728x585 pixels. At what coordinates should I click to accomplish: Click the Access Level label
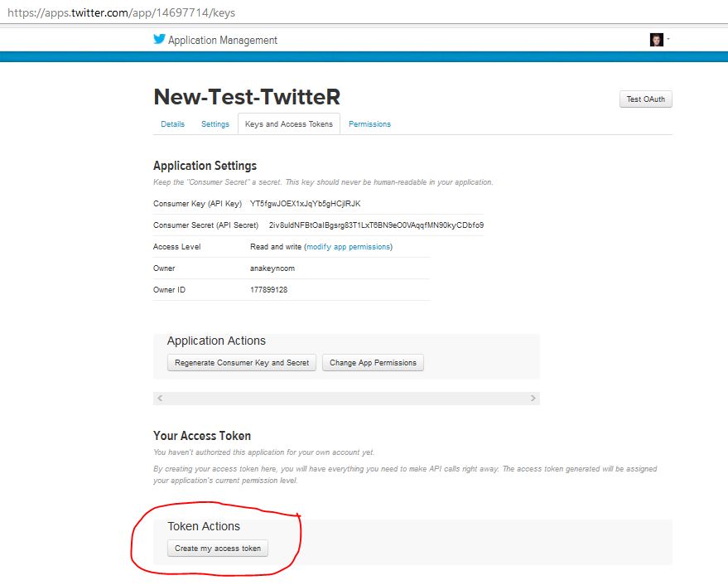(x=177, y=247)
